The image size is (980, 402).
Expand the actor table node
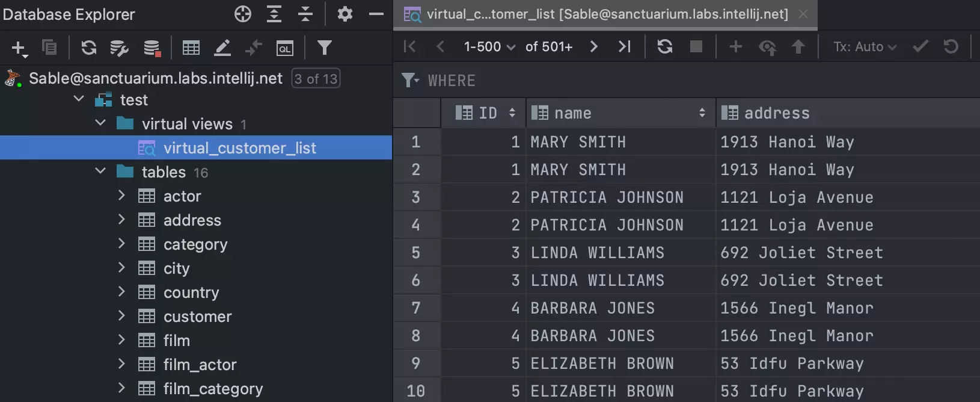(x=121, y=196)
